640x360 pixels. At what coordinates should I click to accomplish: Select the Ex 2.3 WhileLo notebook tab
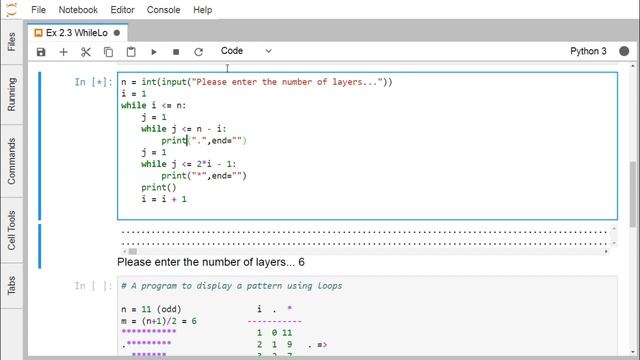[x=77, y=33]
